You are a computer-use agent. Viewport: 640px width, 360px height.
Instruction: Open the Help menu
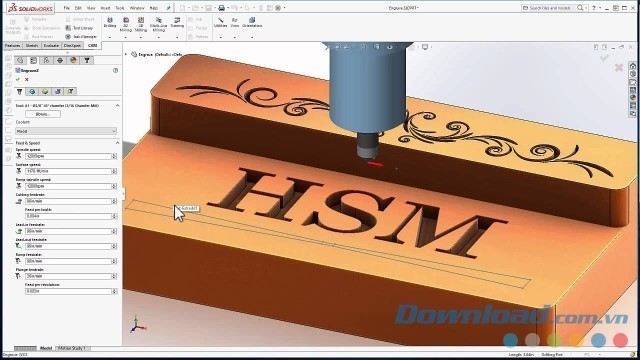153,8
